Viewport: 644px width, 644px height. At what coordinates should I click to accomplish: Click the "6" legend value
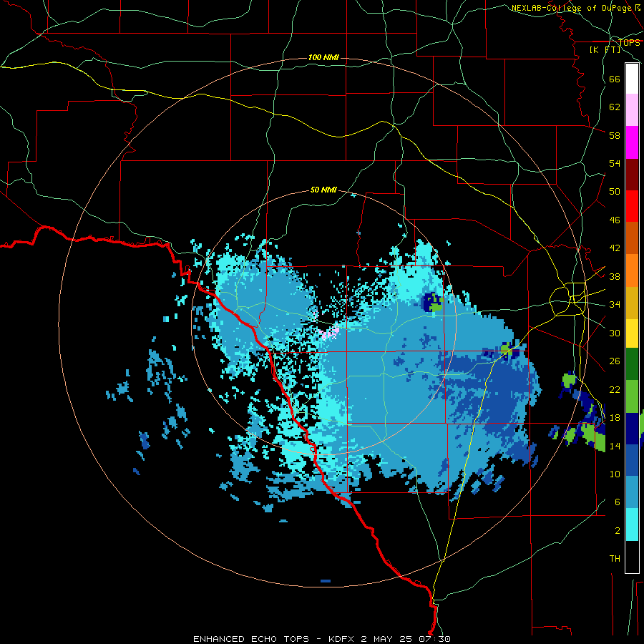point(618,502)
